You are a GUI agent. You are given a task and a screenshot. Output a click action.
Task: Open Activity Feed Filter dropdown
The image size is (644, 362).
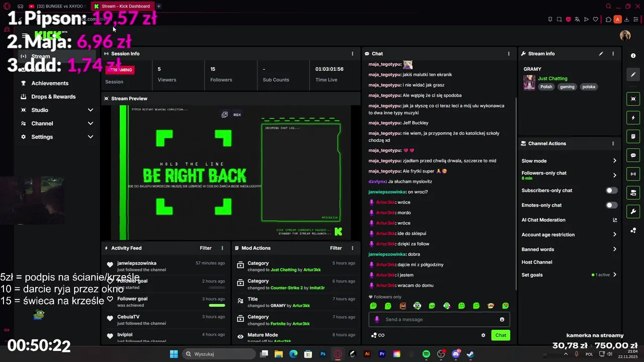click(x=205, y=248)
